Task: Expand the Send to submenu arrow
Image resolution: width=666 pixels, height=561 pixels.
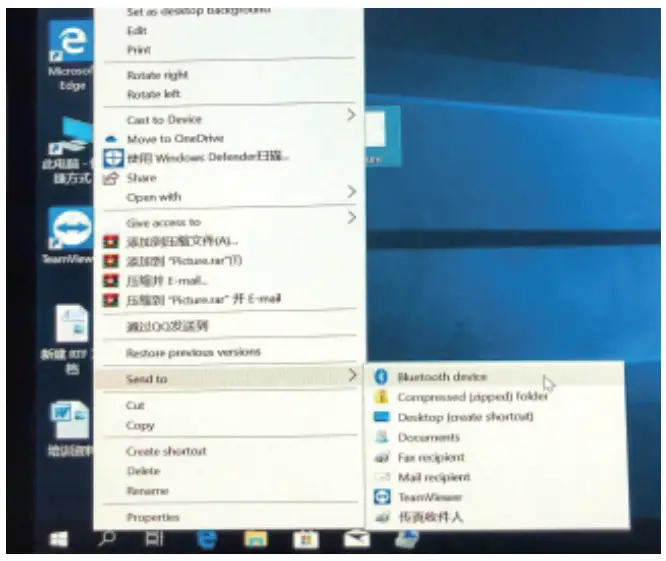Action: [352, 375]
